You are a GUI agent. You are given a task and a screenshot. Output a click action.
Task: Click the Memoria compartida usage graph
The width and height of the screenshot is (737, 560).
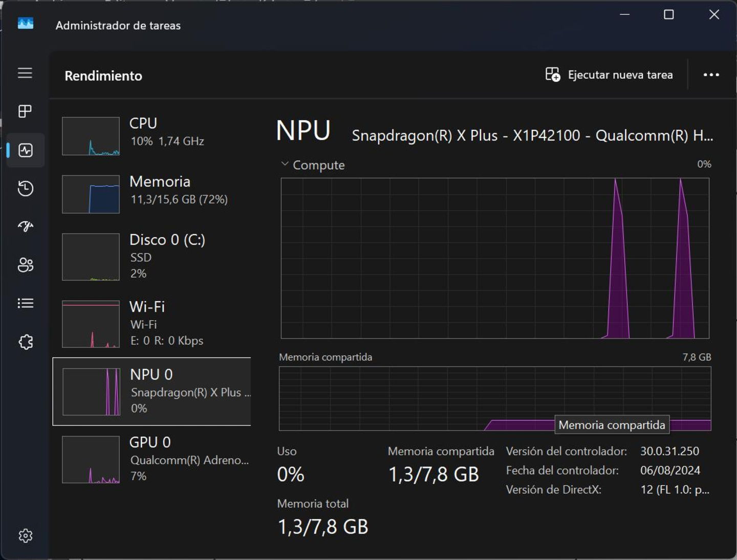click(x=495, y=398)
